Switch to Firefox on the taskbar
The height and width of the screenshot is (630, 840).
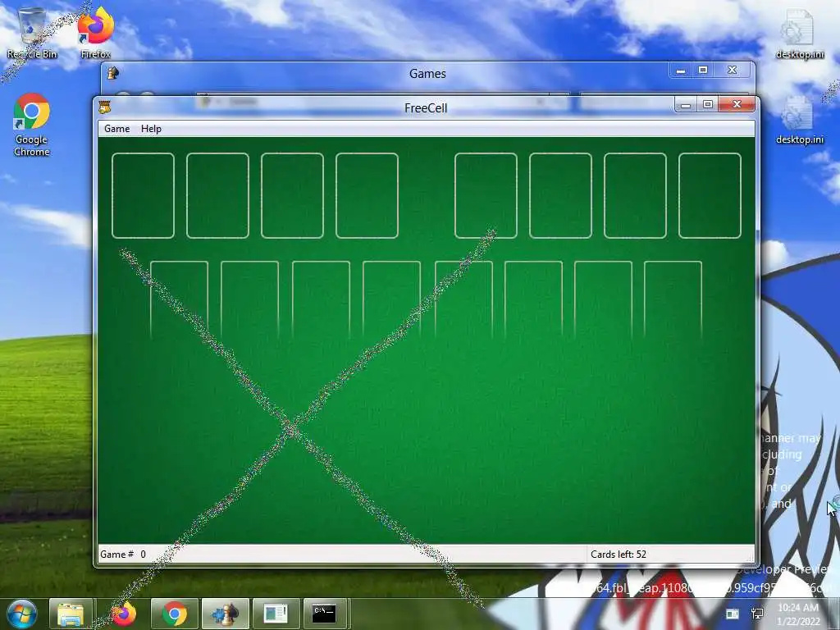click(x=123, y=614)
